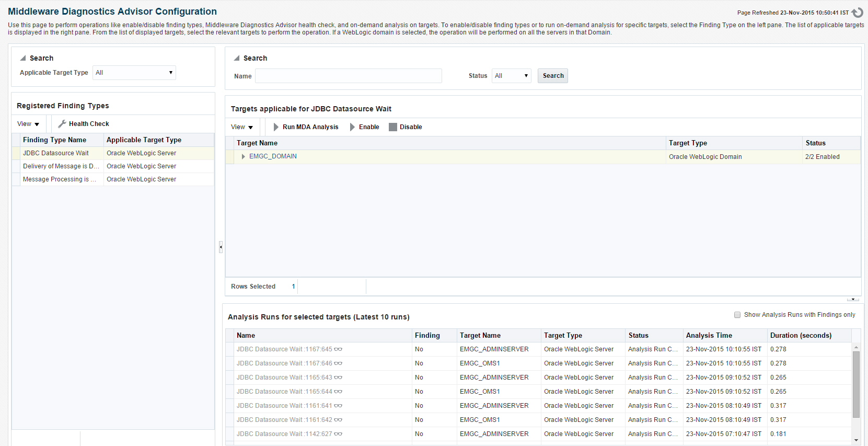Open View menu in Registered Finding Types
The width and height of the screenshot is (868, 446).
pos(28,124)
